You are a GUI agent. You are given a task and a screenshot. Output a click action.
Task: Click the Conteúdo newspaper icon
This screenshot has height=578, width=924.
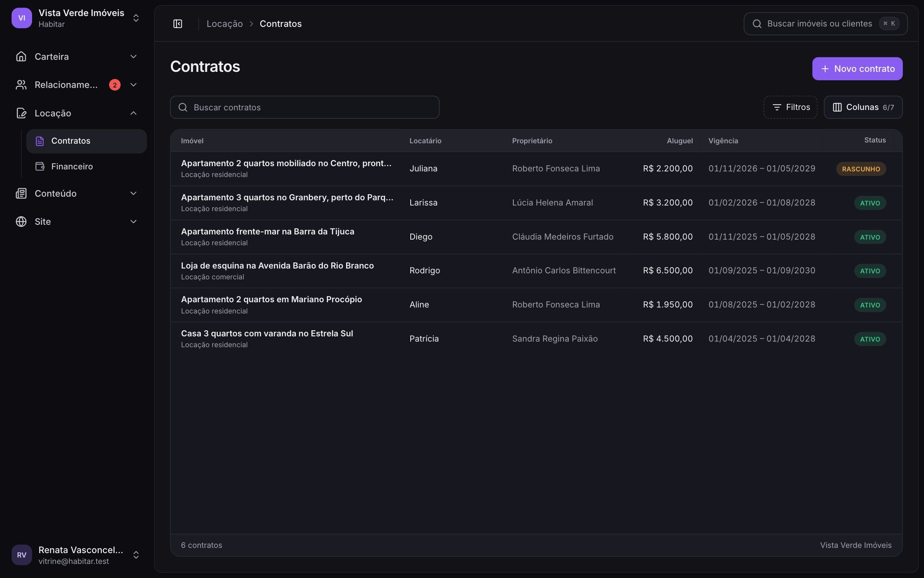pyautogui.click(x=21, y=193)
